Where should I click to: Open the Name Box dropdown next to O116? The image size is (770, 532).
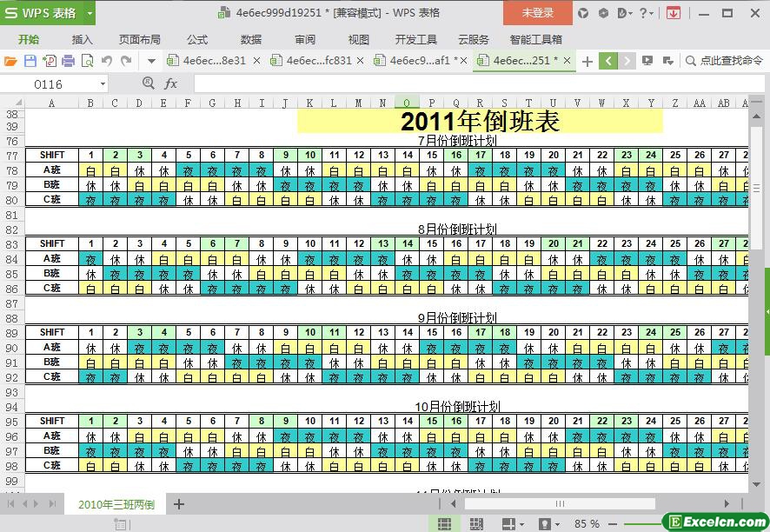[x=103, y=84]
